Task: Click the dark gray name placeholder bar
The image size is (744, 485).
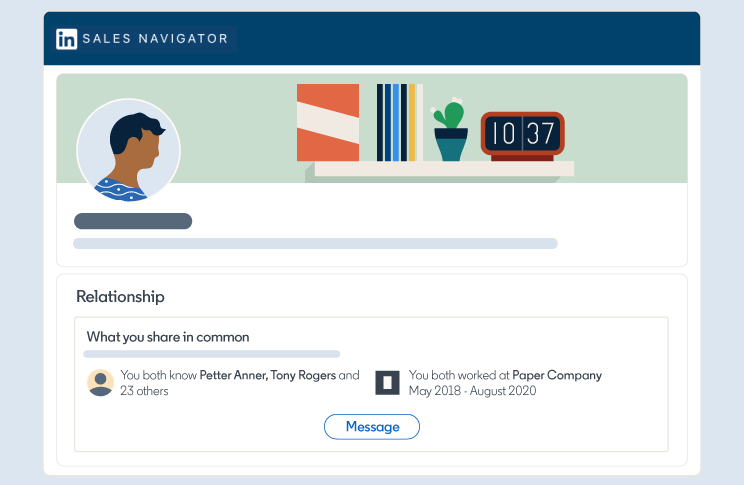Action: [133, 221]
